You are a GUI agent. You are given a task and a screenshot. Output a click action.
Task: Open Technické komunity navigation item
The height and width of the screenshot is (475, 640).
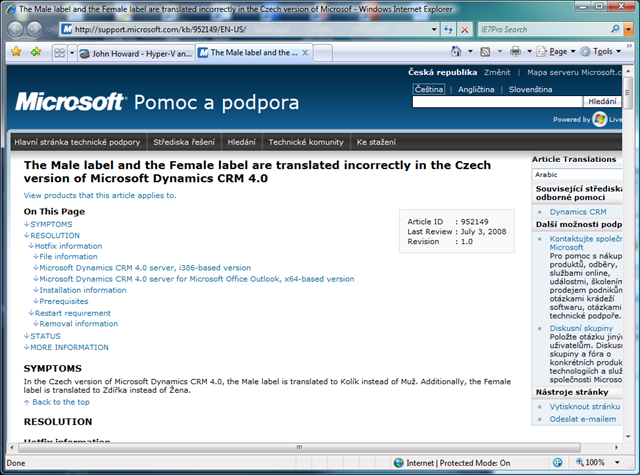(x=306, y=142)
